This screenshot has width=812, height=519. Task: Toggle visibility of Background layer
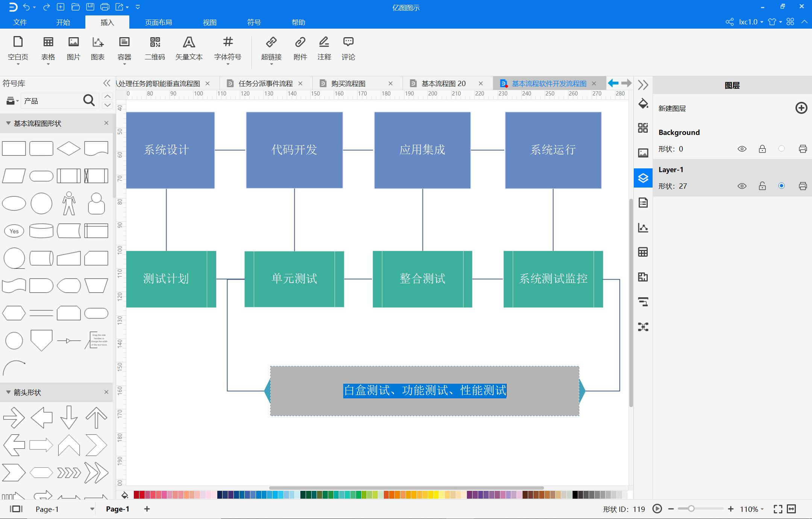coord(742,149)
